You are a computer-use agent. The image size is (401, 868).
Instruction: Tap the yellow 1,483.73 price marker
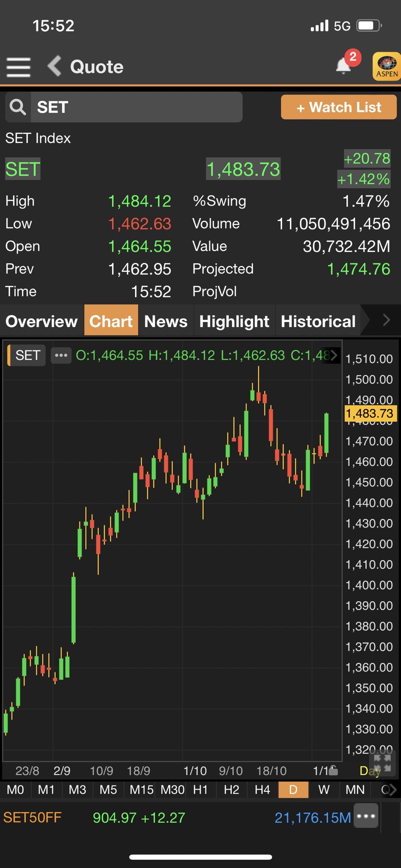[x=370, y=413]
